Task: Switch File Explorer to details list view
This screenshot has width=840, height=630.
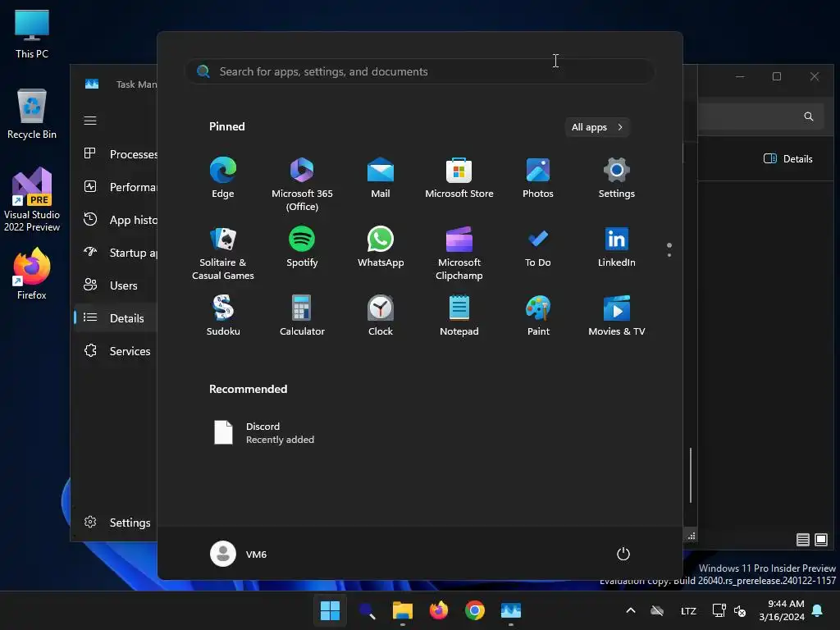Action: 802,540
